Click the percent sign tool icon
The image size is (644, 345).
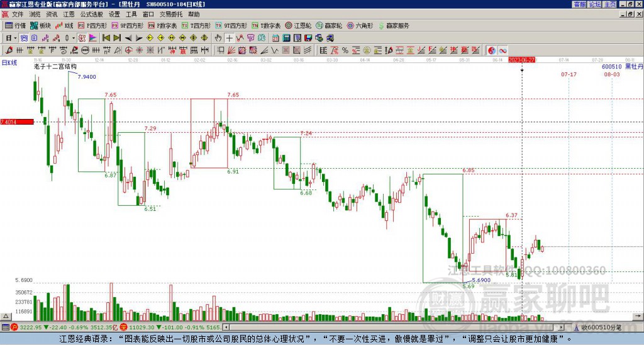345,50
